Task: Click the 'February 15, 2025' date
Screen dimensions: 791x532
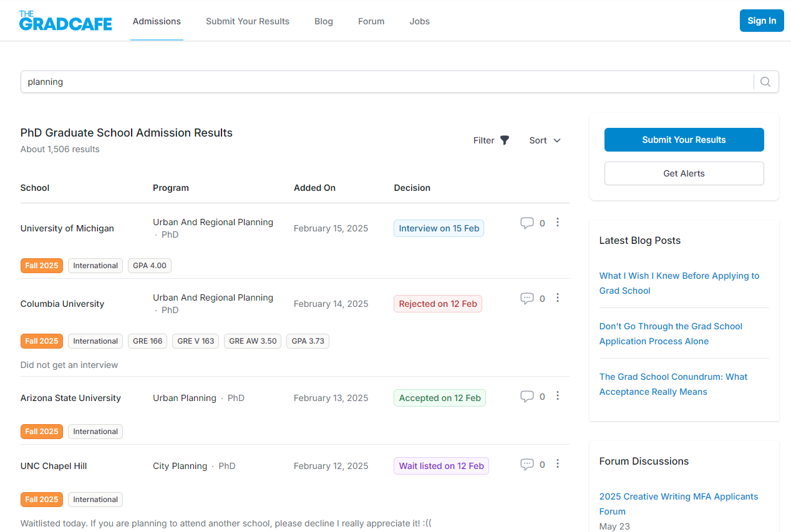Action: coord(331,228)
